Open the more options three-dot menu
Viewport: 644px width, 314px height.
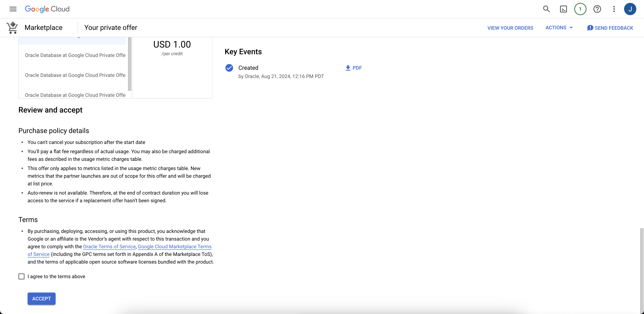point(614,9)
